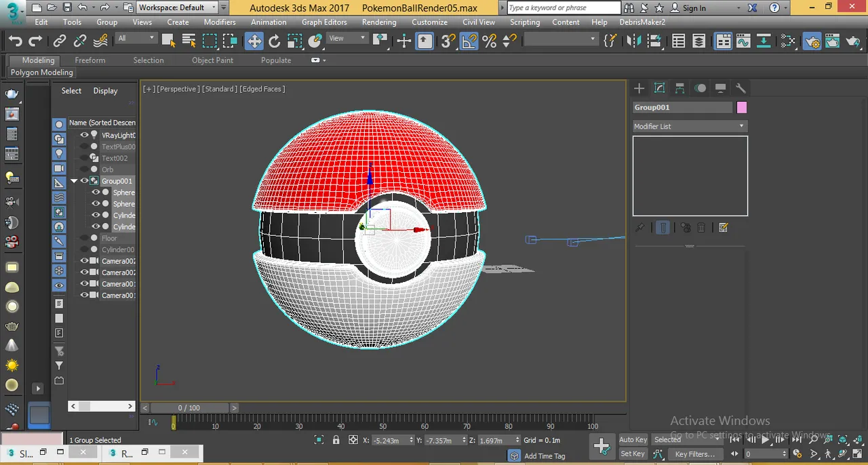The height and width of the screenshot is (465, 868).
Task: Open Curve Editor from main toolbar
Action: pyautogui.click(x=743, y=41)
